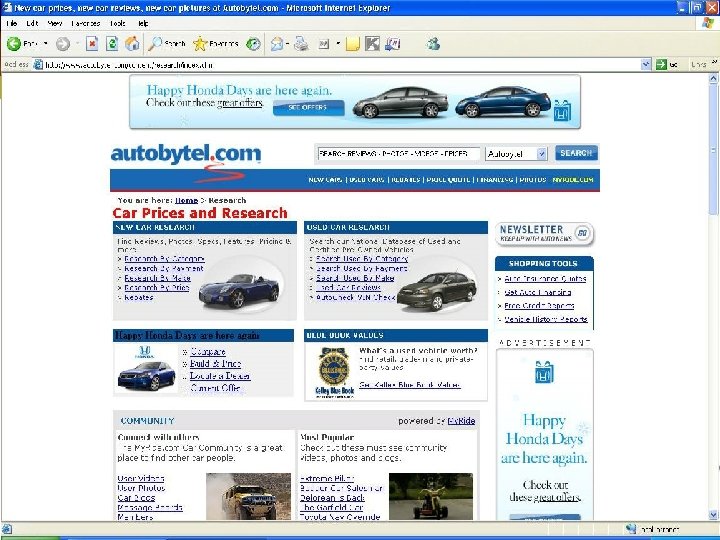The width and height of the screenshot is (720, 540).
Task: Click the yellow folder toolbar icon
Action: (353, 44)
